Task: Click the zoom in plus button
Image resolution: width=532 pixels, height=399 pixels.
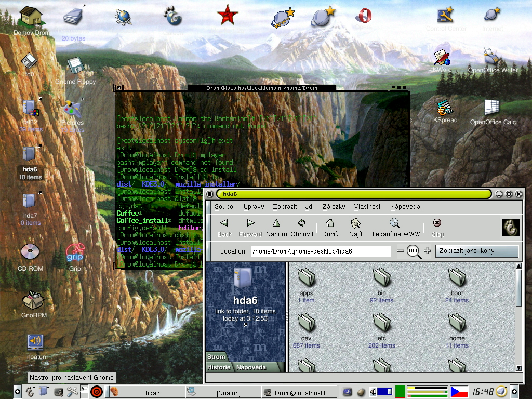Action: click(x=428, y=251)
